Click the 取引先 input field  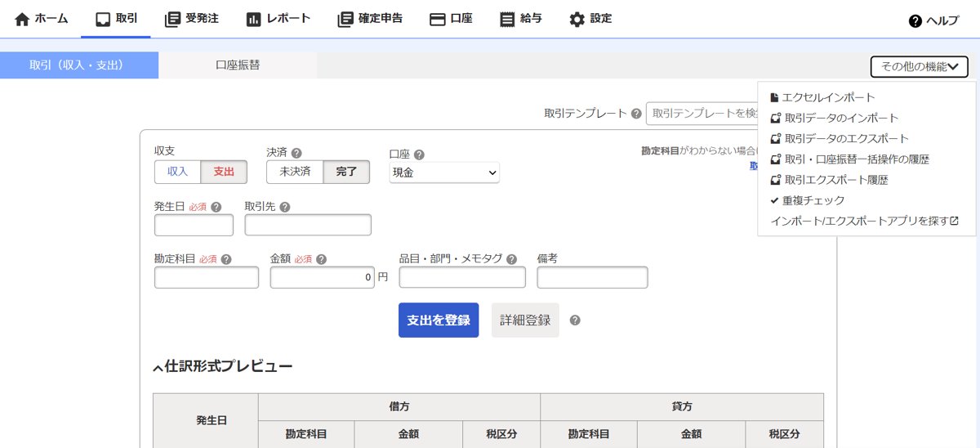coord(308,225)
